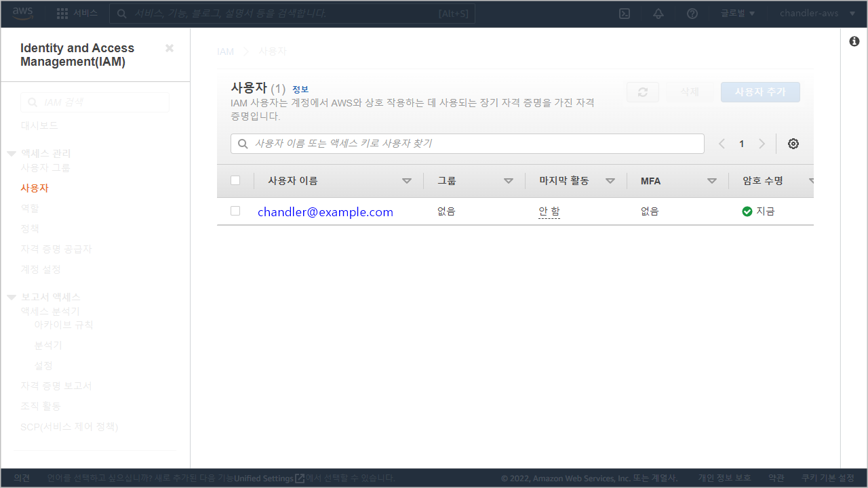The width and height of the screenshot is (868, 488).
Task: Open SCP(서비스 제어 정책) in sidebar
Action: pos(69,426)
